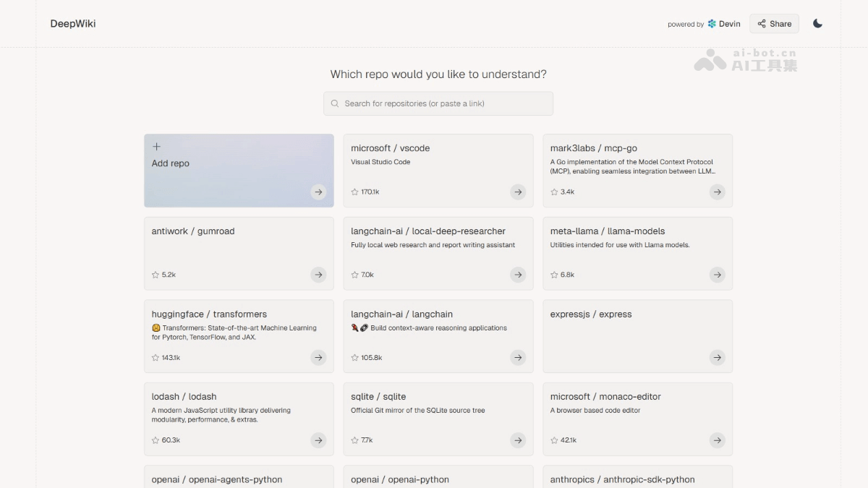Open the expressjs / express arrow button
The width and height of the screenshot is (868, 488).
(x=717, y=357)
